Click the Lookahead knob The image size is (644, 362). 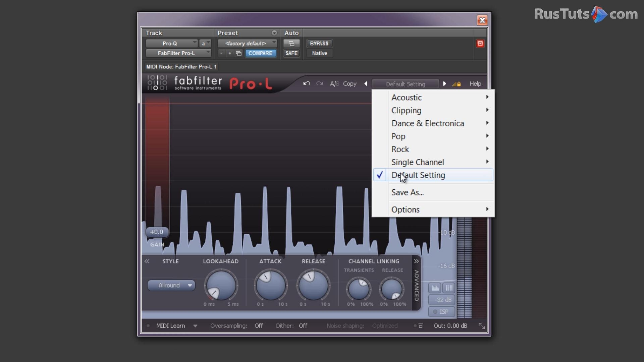221,285
